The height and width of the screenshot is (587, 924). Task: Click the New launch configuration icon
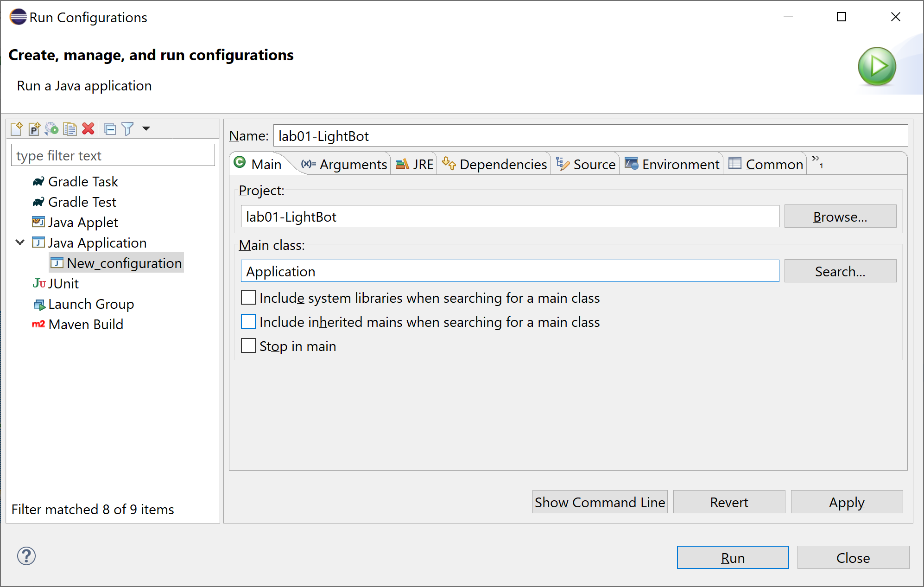point(17,128)
